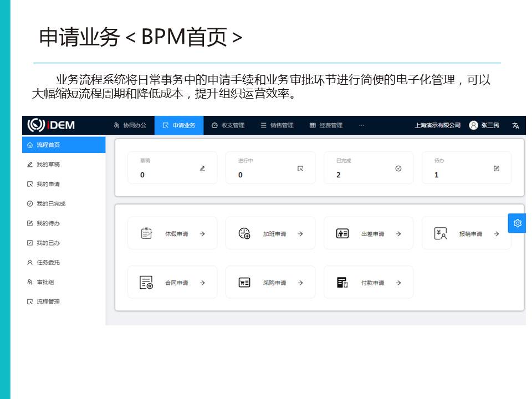Switch to the 协同办公 tab

point(130,125)
